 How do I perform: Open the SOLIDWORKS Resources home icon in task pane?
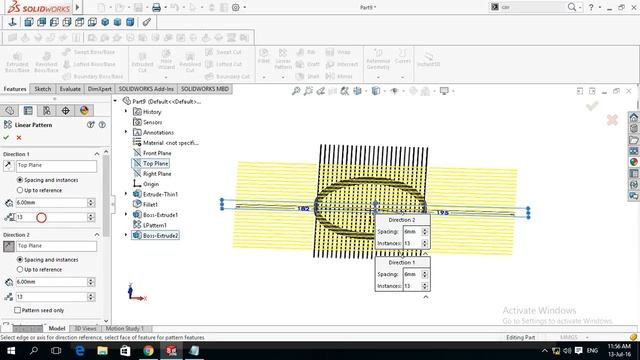click(x=633, y=118)
